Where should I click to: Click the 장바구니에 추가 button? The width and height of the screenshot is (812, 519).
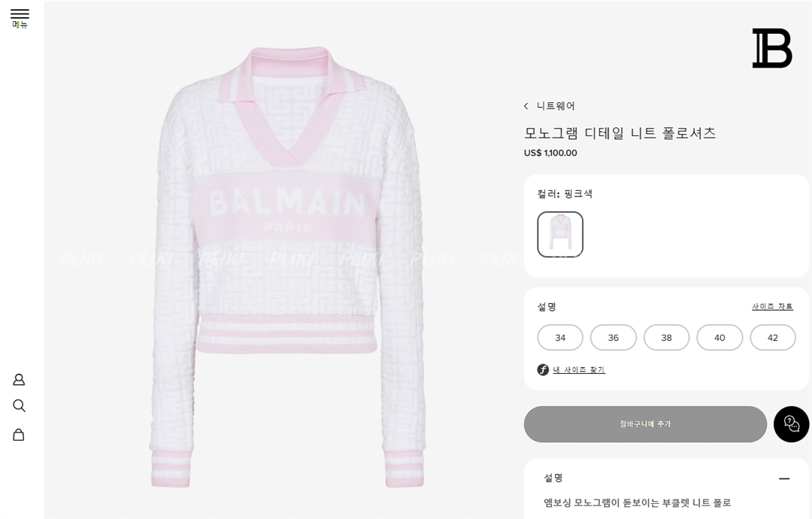coord(645,424)
